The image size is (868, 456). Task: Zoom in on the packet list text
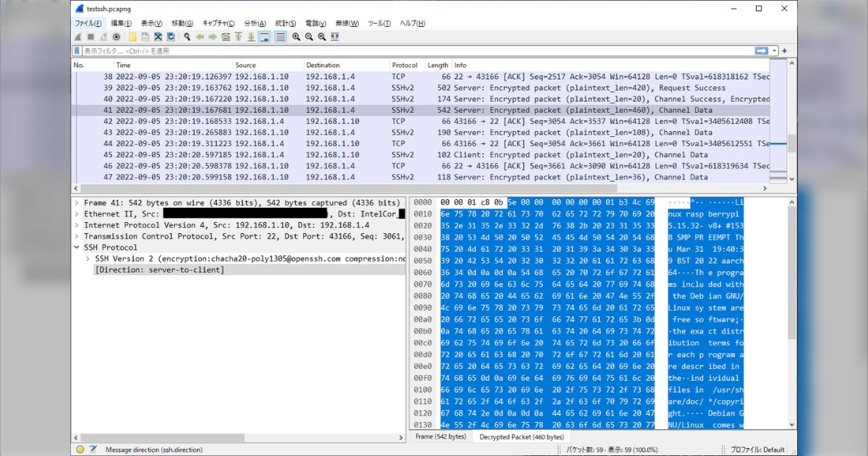[x=297, y=37]
